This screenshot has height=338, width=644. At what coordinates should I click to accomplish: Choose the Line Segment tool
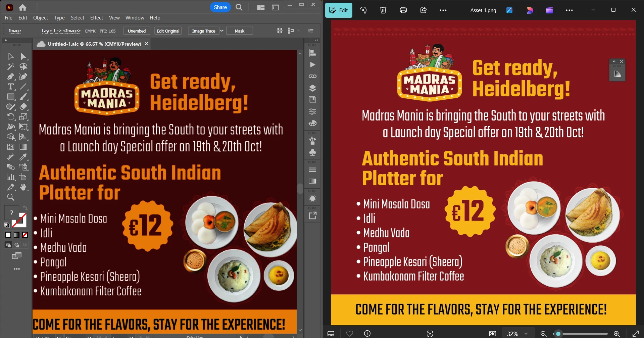click(23, 87)
